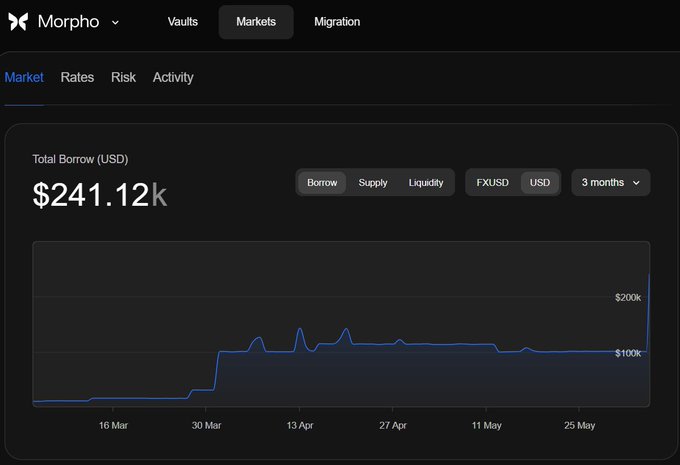Viewport: 680px width, 465px height.
Task: Expand the Morpho app switcher chevron
Action: (115, 23)
